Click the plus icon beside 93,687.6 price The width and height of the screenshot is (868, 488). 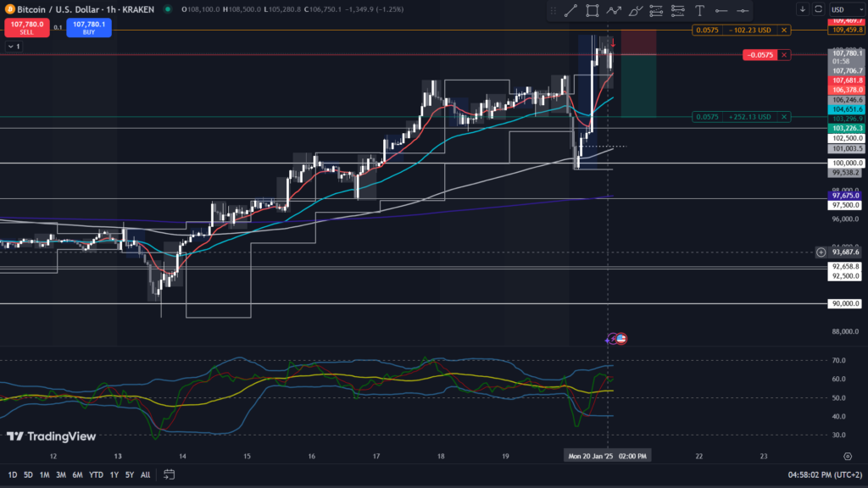click(821, 252)
